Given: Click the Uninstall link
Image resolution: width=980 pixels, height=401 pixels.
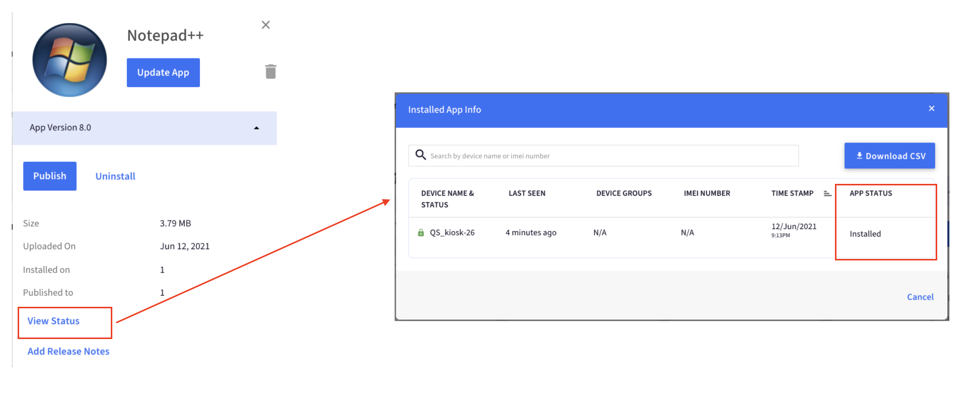Looking at the screenshot, I should click(x=115, y=176).
